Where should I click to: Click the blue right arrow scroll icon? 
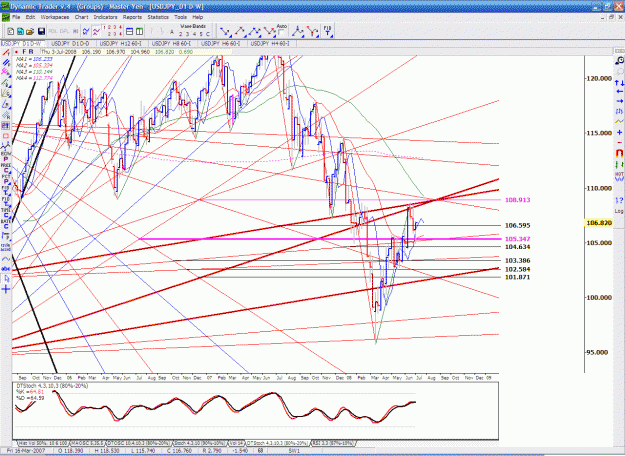click(619, 101)
